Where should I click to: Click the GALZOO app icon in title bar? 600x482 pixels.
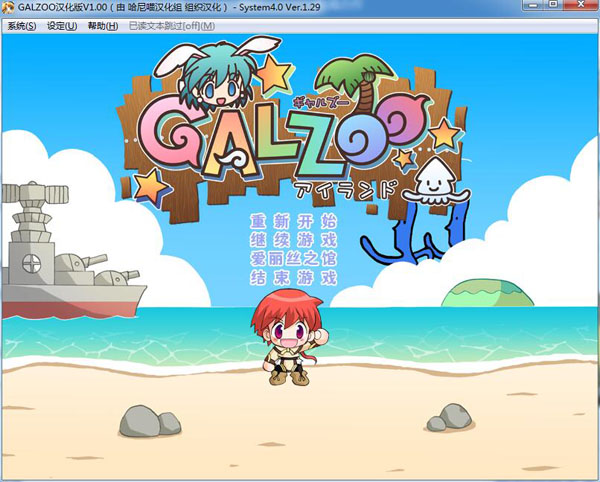(8, 7)
